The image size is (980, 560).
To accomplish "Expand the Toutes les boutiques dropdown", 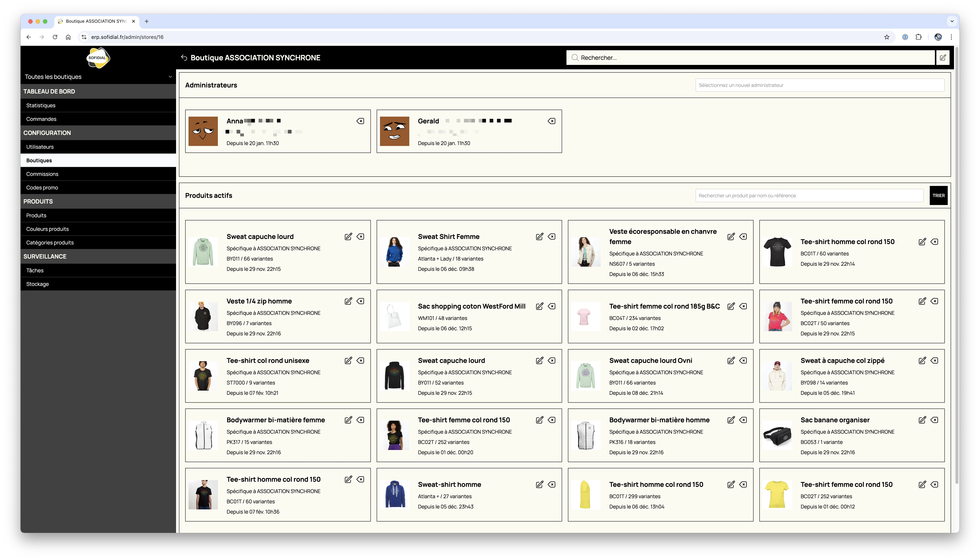I will click(x=98, y=77).
